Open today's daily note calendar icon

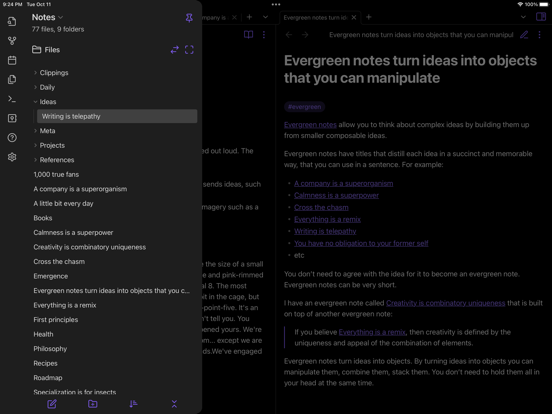tap(12, 60)
